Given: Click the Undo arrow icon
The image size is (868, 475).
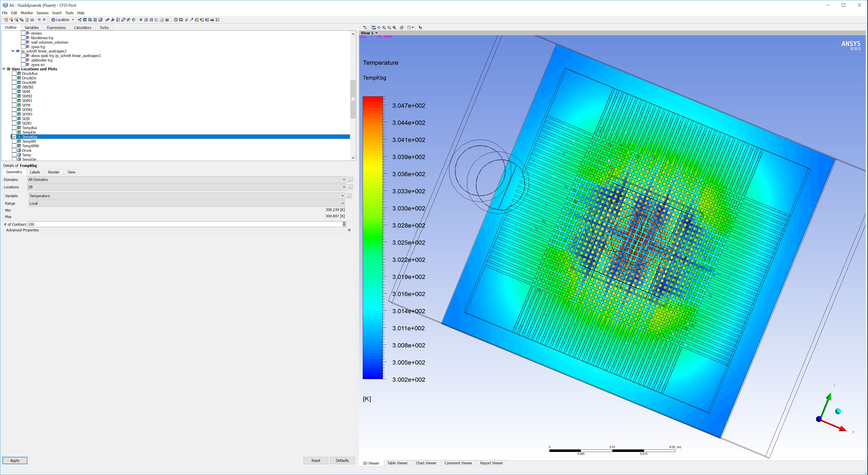Looking at the screenshot, I should tap(39, 20).
